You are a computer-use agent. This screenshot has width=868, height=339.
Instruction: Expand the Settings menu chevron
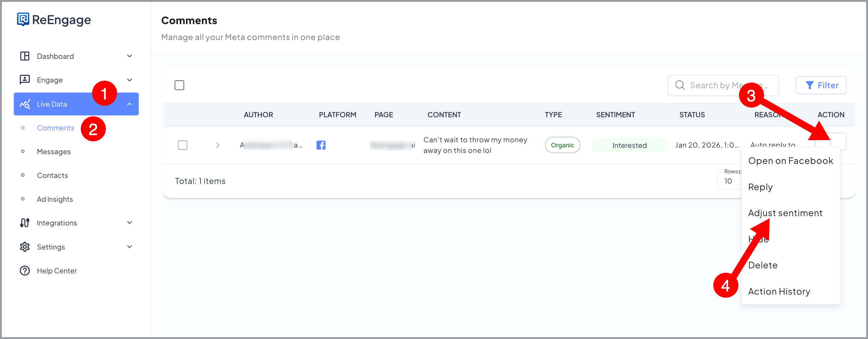[x=129, y=247]
